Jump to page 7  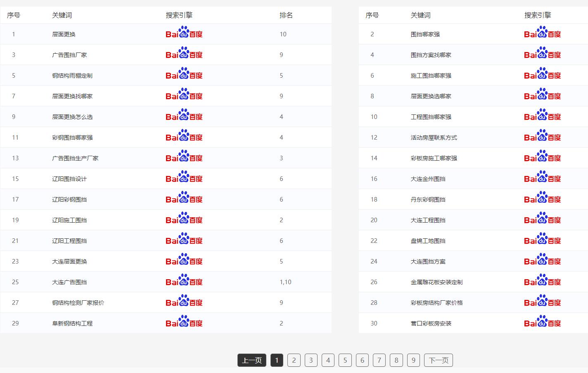pos(379,360)
